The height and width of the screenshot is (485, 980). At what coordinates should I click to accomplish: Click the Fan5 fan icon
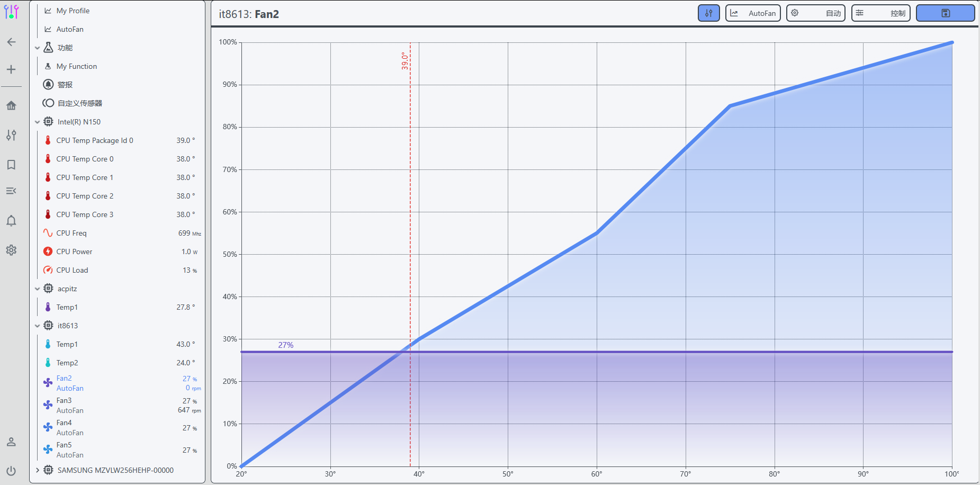click(x=48, y=450)
